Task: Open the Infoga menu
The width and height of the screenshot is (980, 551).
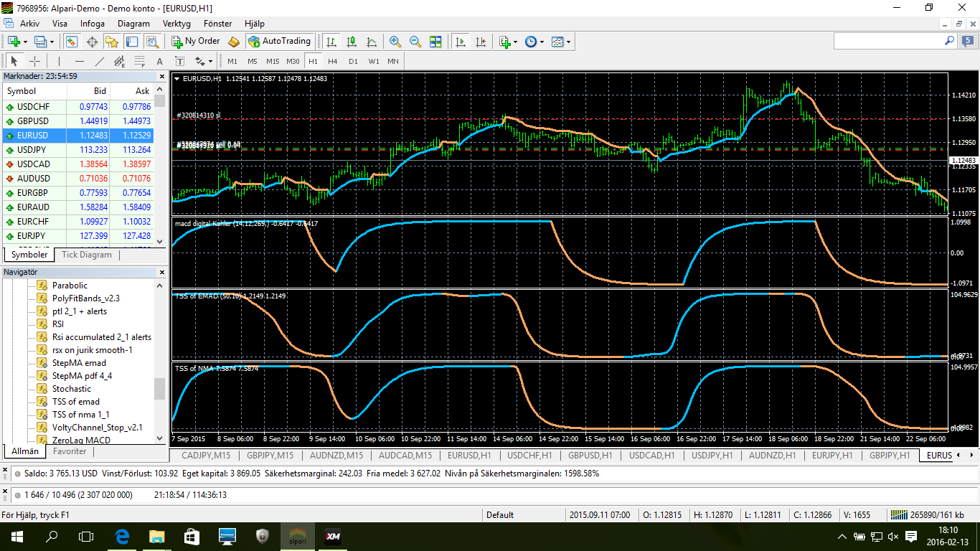Action: [x=93, y=24]
